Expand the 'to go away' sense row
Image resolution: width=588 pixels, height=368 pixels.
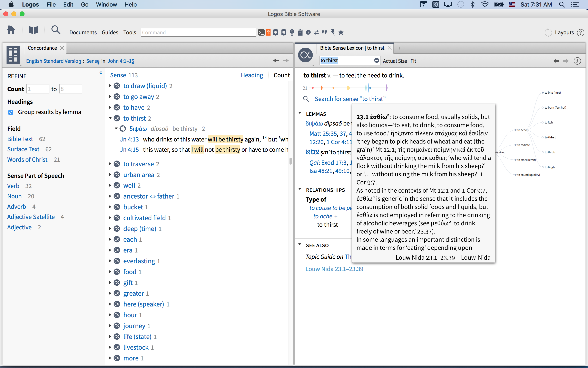tap(110, 97)
